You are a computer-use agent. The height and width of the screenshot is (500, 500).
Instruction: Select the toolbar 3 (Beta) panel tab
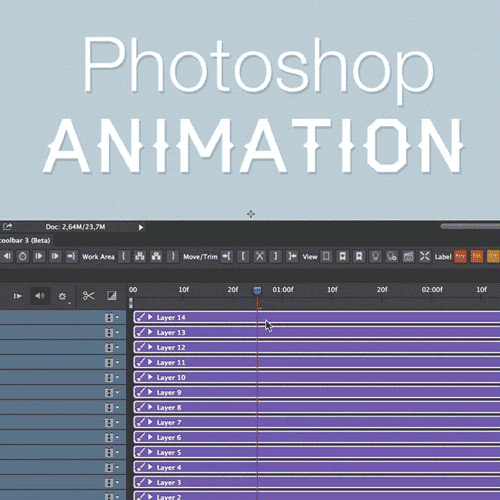pyautogui.click(x=25, y=240)
